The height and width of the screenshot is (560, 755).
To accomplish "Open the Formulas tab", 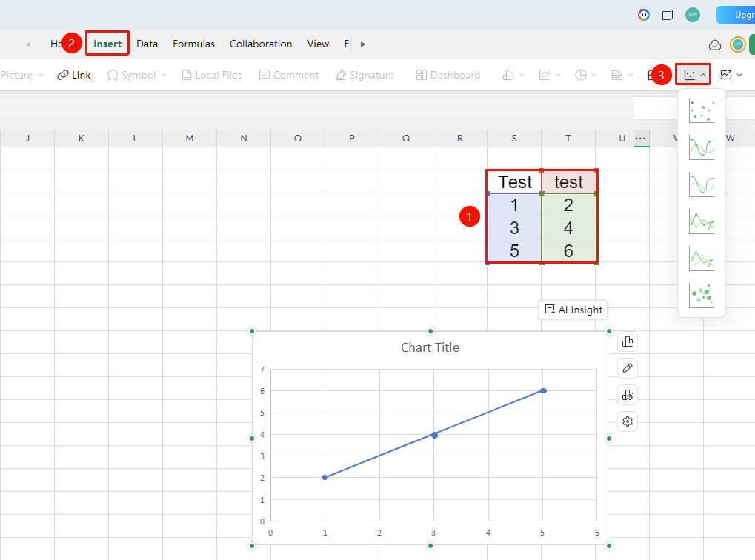I will (193, 44).
